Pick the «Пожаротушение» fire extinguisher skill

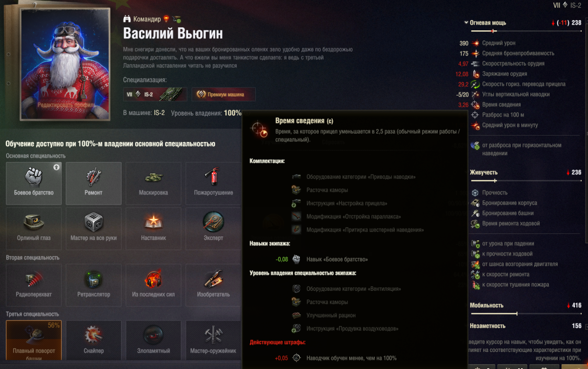213,183
